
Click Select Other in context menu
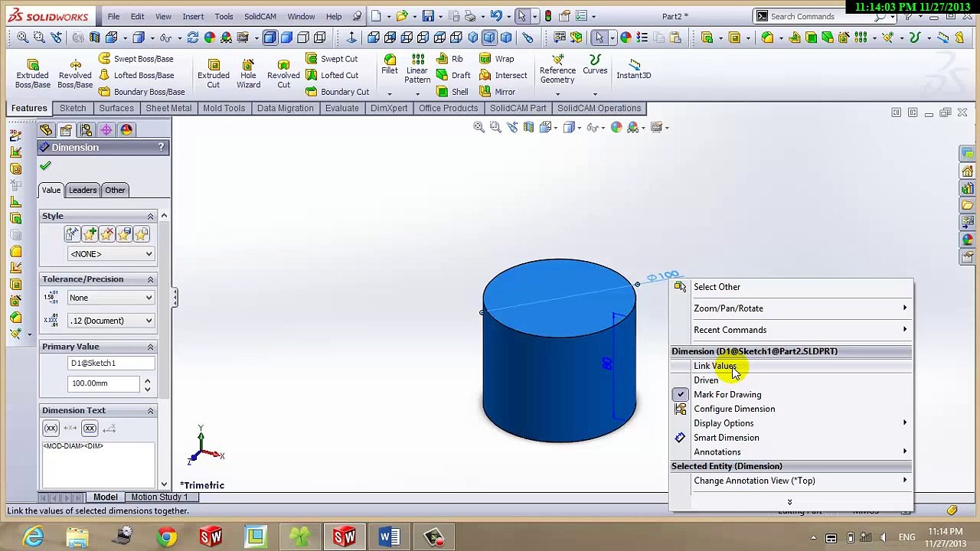(x=717, y=287)
